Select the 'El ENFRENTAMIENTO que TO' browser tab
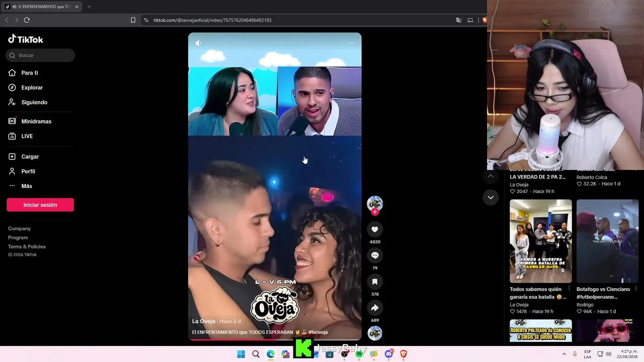The width and height of the screenshot is (644, 362). pos(42,7)
